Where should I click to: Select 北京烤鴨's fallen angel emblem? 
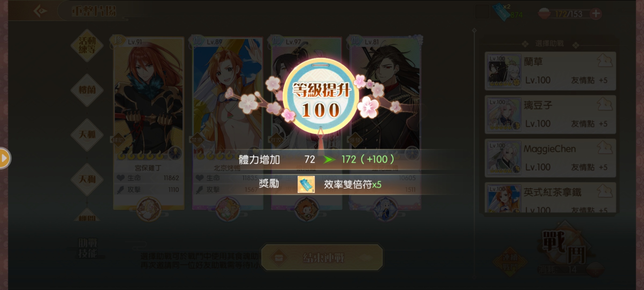tap(228, 209)
